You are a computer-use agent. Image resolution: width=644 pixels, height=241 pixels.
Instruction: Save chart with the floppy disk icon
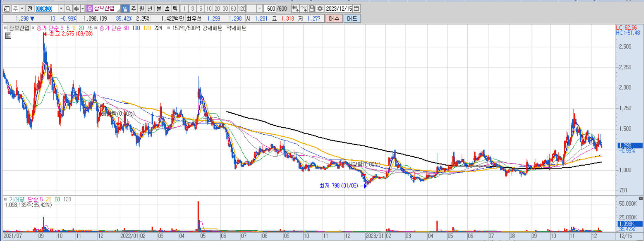point(312,9)
